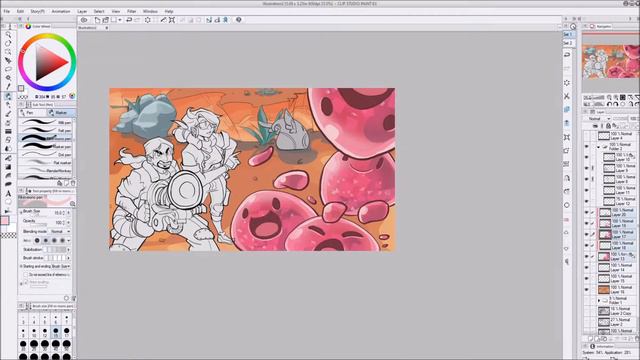The width and height of the screenshot is (640, 360).
Task: Open the anti-aliasing dropdown arrow
Action: 69,240
